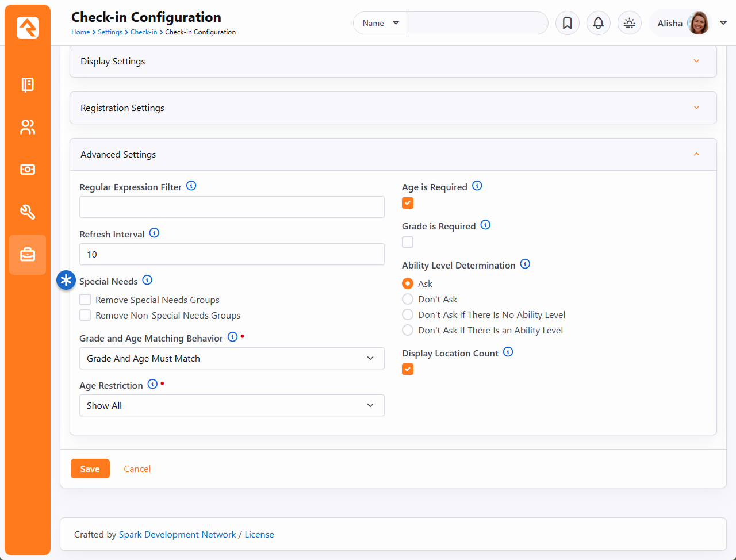Open the Age Restriction dropdown
736x560 pixels.
coord(231,405)
